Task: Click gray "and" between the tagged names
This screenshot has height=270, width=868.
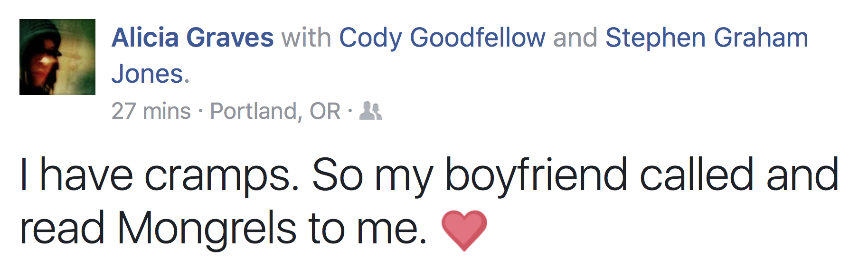Action: pos(575,38)
